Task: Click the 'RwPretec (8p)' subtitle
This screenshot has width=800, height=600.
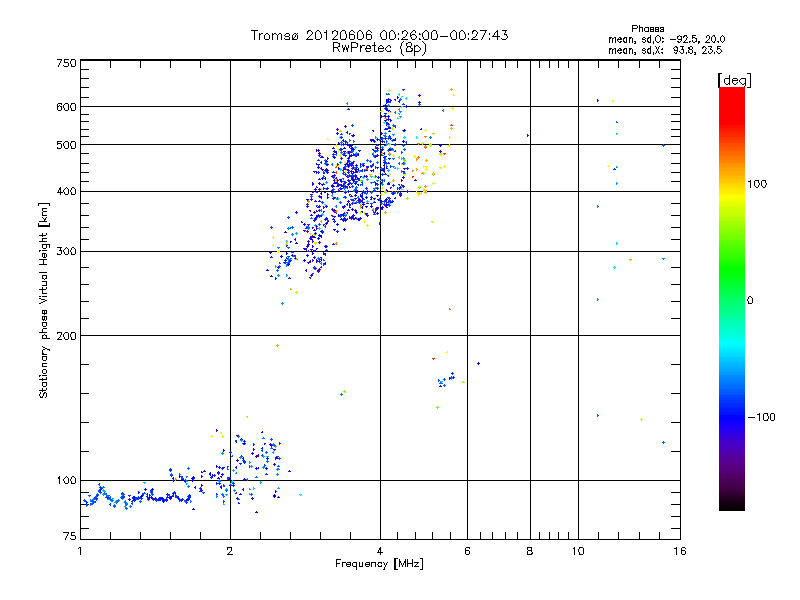Action: click(379, 48)
